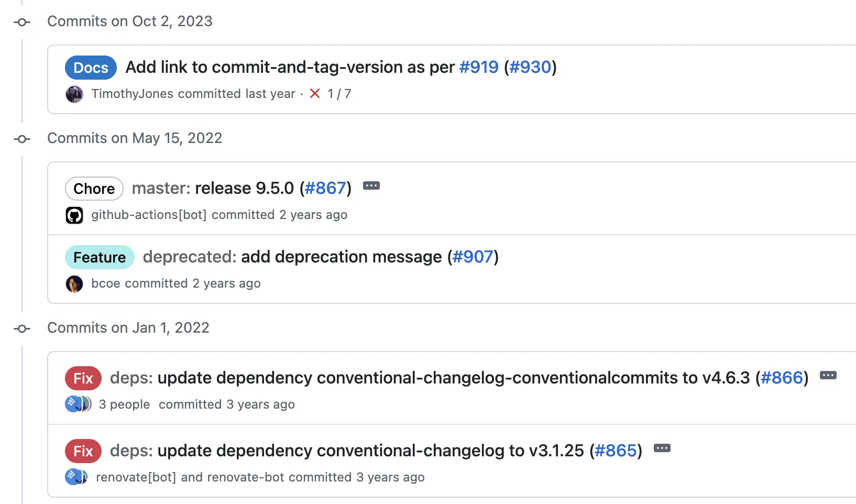Expand v4.6.3 dependency commit message ellipsis
The image size is (856, 504).
(828, 376)
